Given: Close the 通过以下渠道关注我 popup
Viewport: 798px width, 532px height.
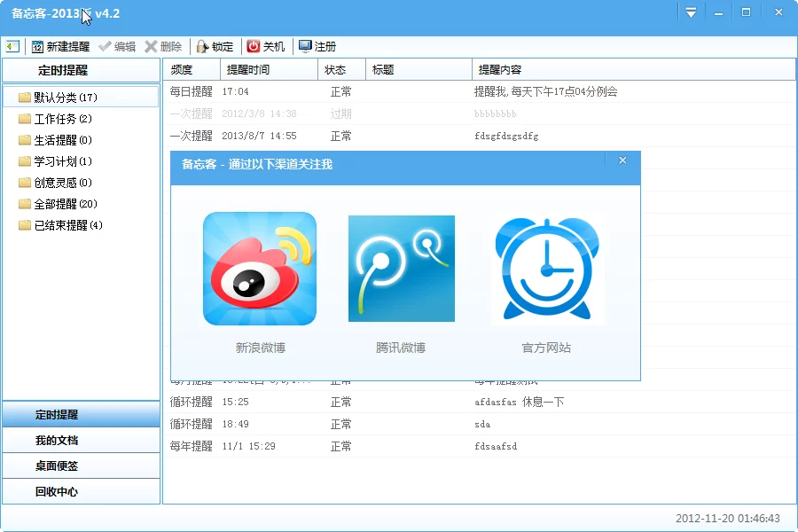Looking at the screenshot, I should (x=622, y=160).
